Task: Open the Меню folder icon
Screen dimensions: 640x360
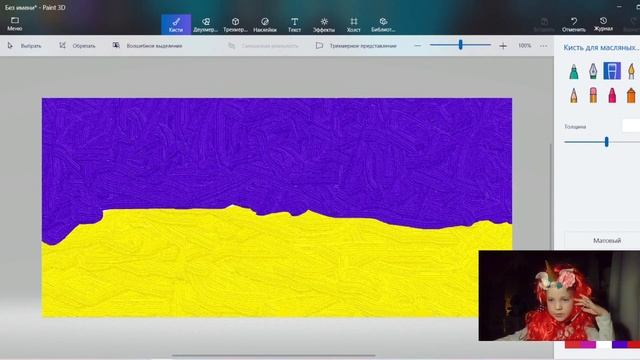Action: tap(15, 24)
